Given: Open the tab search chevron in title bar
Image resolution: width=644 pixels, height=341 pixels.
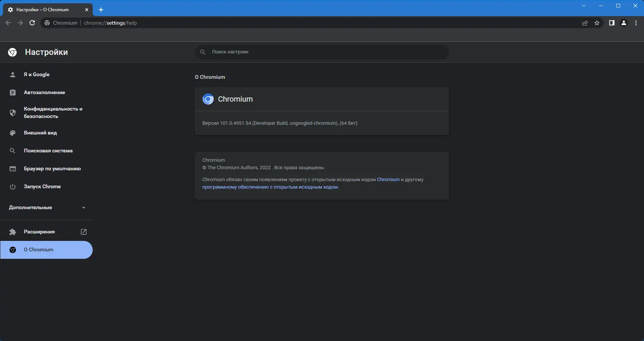Looking at the screenshot, I should coord(584,6).
